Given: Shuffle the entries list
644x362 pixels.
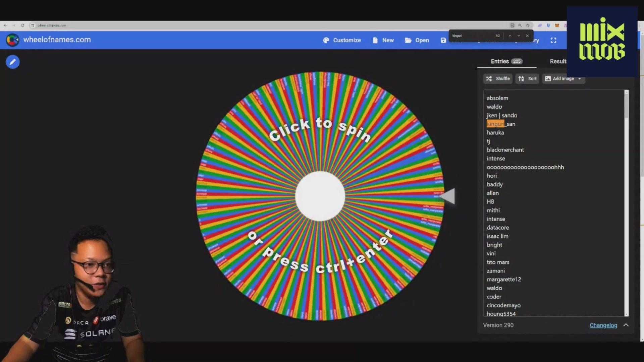Looking at the screenshot, I should pyautogui.click(x=498, y=79).
